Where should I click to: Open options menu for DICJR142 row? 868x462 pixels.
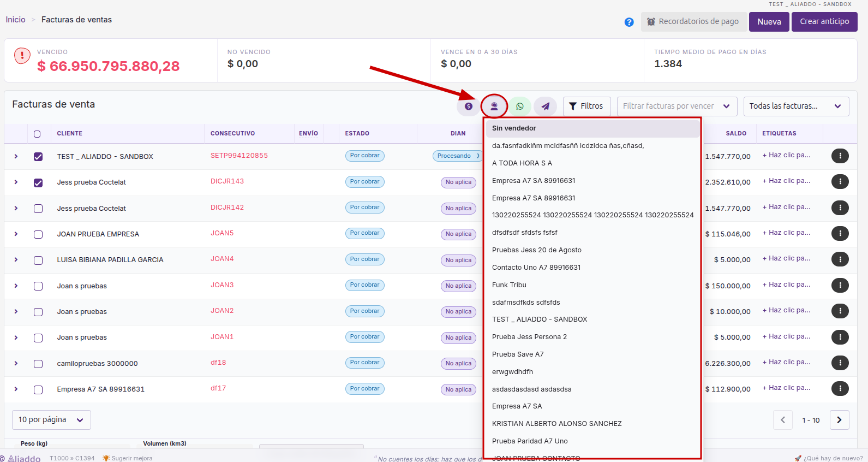840,208
